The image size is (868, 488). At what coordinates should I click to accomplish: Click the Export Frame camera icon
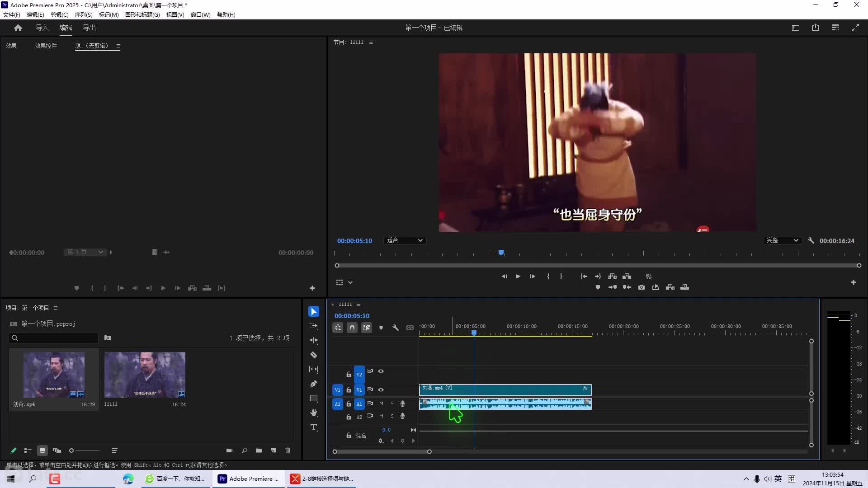(641, 287)
